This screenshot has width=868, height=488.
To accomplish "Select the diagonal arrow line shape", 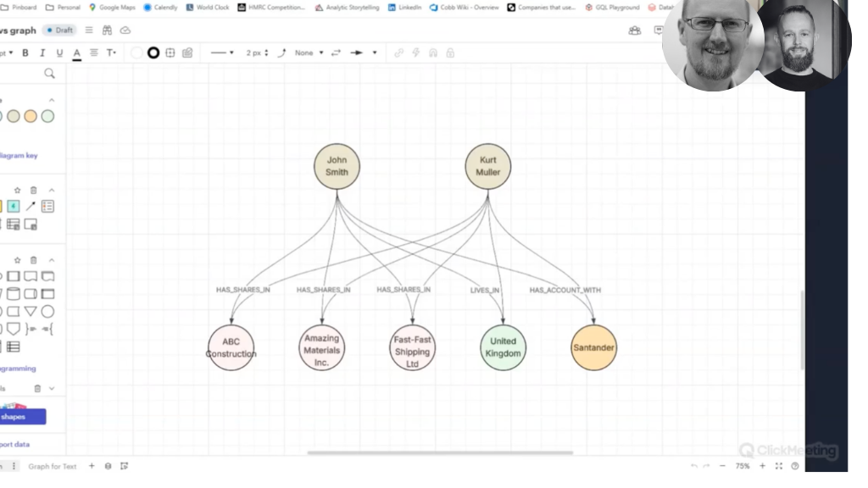I will pos(31,207).
